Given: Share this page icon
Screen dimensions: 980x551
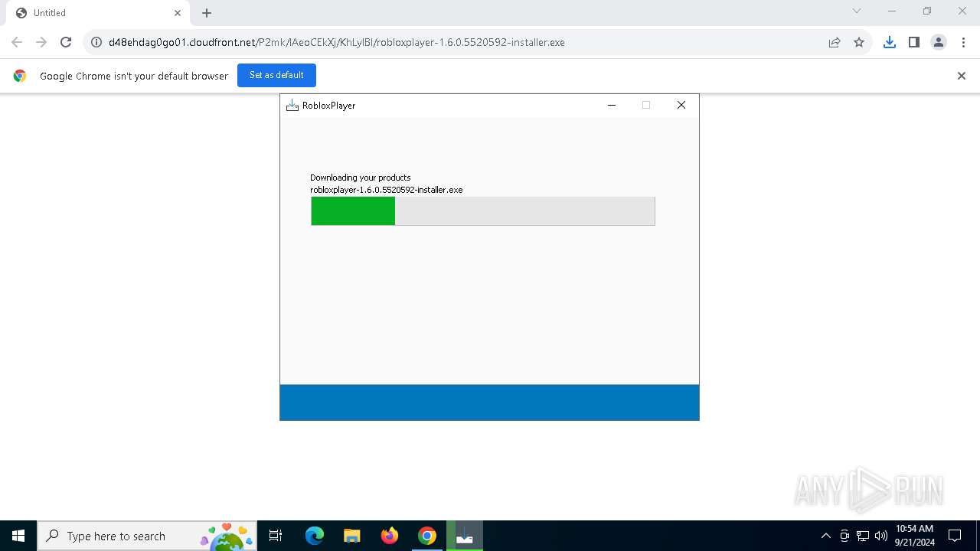Looking at the screenshot, I should pyautogui.click(x=835, y=42).
